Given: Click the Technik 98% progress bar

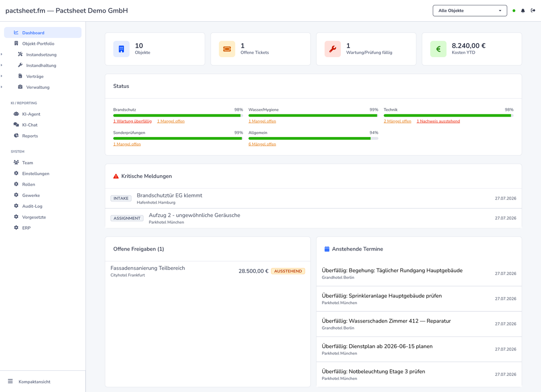Looking at the screenshot, I should (x=449, y=115).
